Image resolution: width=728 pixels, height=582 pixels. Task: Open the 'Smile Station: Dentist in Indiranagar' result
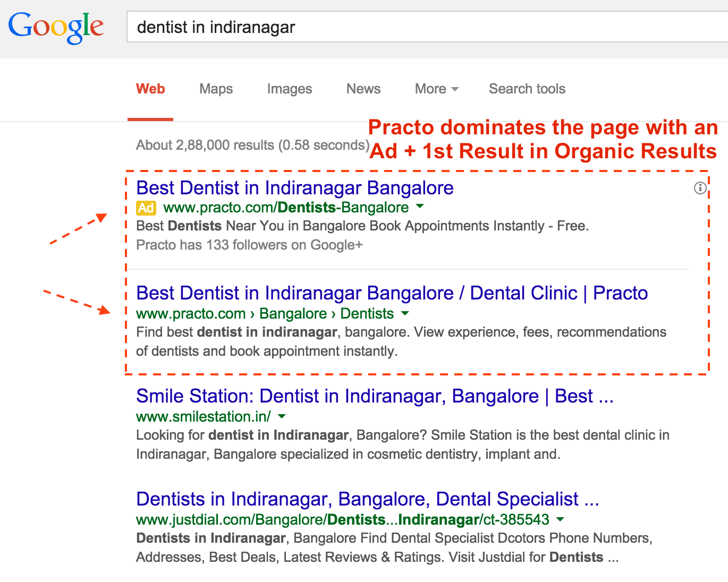coord(375,396)
